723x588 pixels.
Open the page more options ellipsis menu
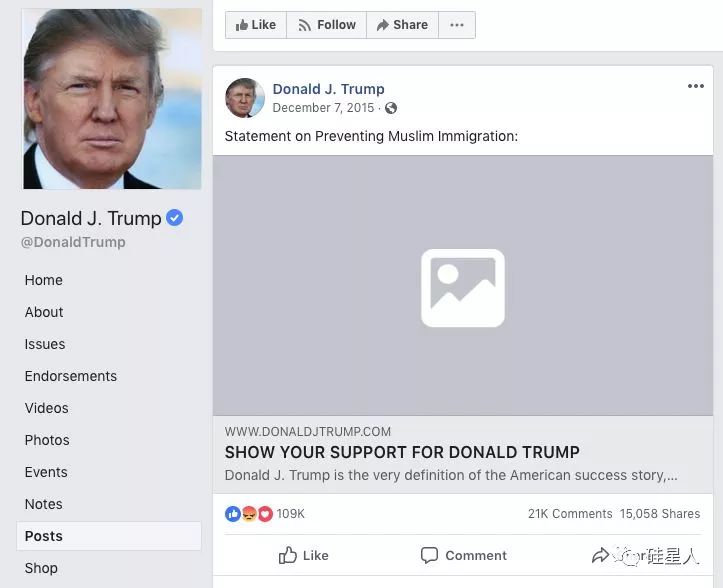[x=456, y=25]
